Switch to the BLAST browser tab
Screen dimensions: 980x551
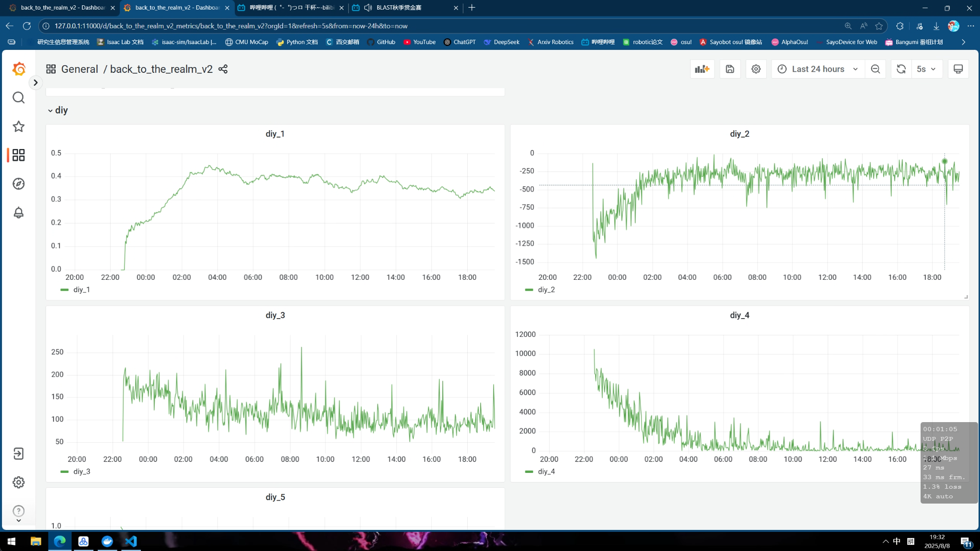tap(405, 8)
